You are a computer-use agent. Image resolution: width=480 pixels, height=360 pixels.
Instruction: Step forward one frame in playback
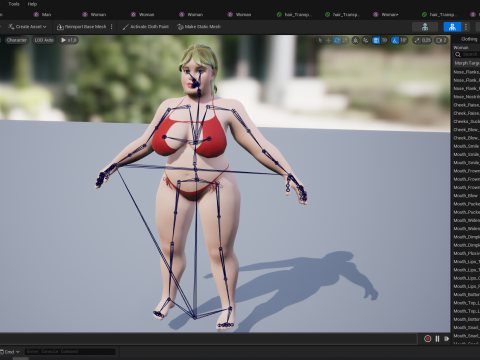pos(447,339)
